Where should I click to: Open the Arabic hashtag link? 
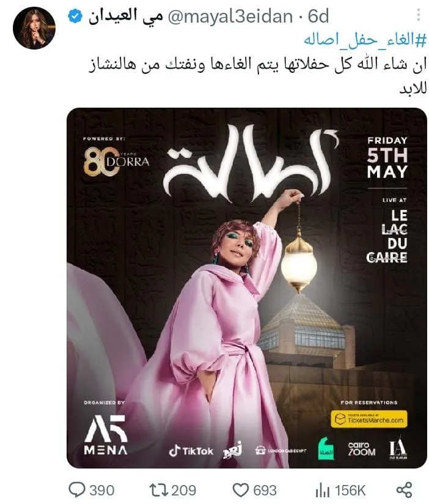[x=365, y=41]
